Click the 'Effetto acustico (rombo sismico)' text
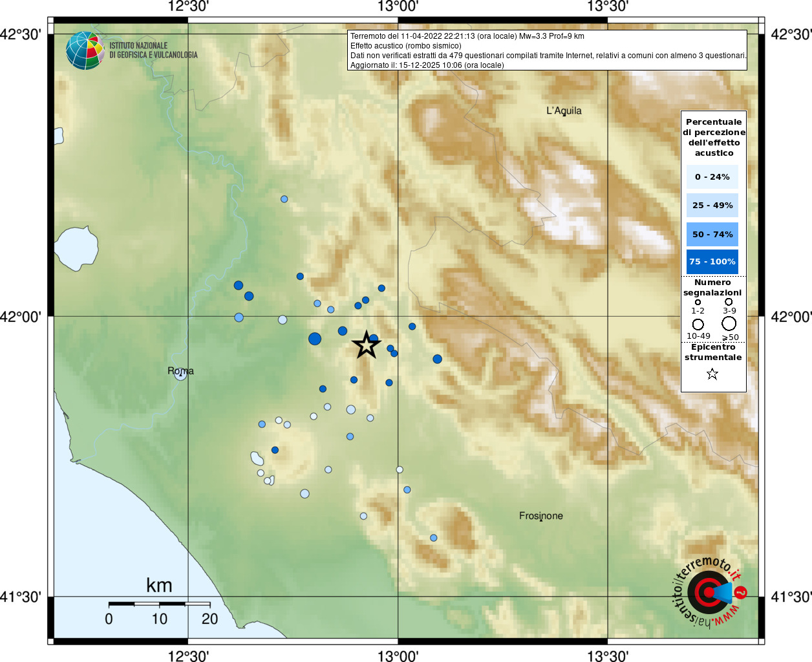The width and height of the screenshot is (812, 662). [x=406, y=46]
